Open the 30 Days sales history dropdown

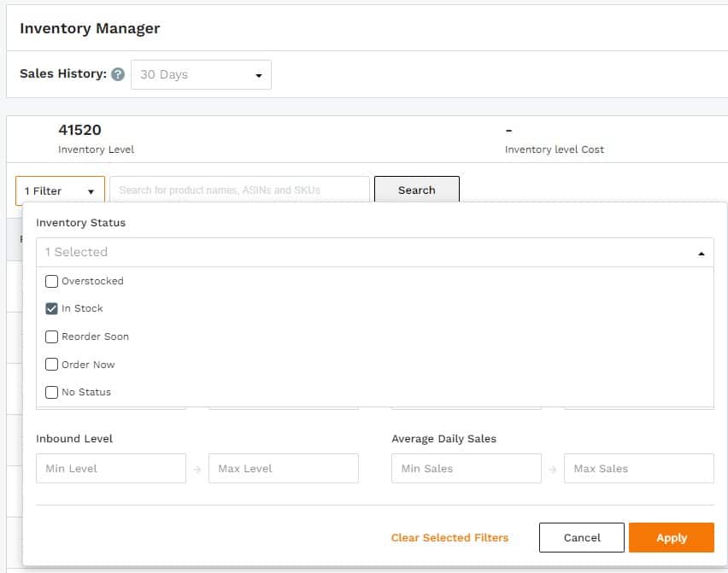[201, 74]
